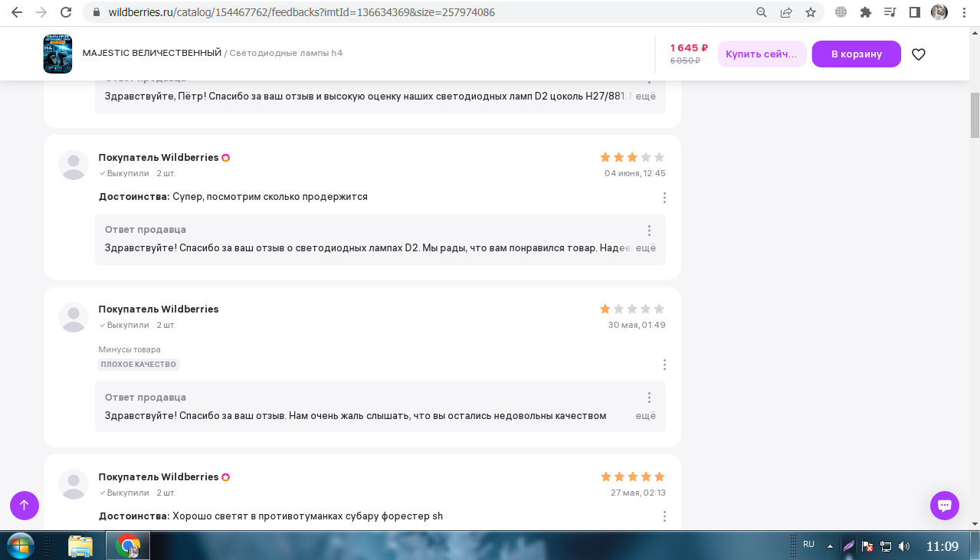This screenshot has width=980, height=560.
Task: Open the purple chat support bubble
Action: [945, 506]
